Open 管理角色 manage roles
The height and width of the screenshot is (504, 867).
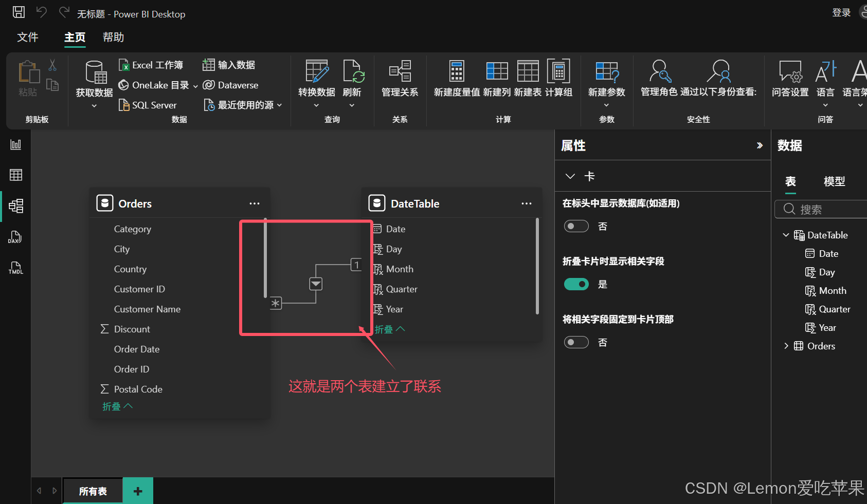(659, 79)
